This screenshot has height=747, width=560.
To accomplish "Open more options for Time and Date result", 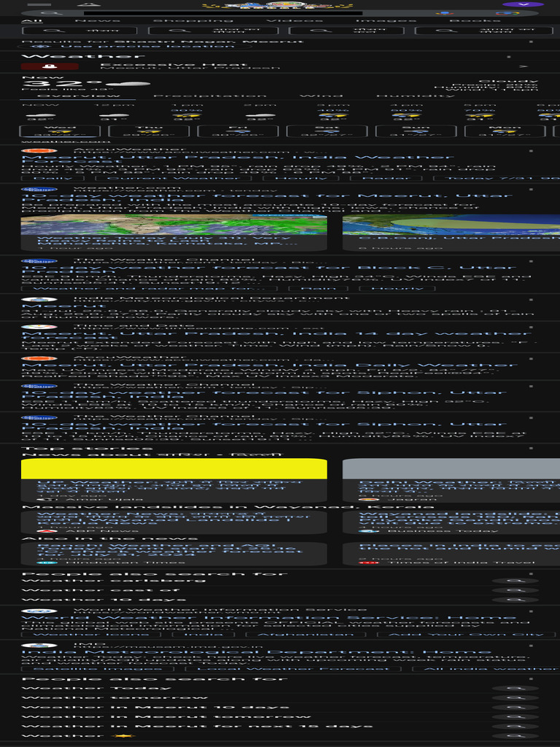I will (x=531, y=328).
